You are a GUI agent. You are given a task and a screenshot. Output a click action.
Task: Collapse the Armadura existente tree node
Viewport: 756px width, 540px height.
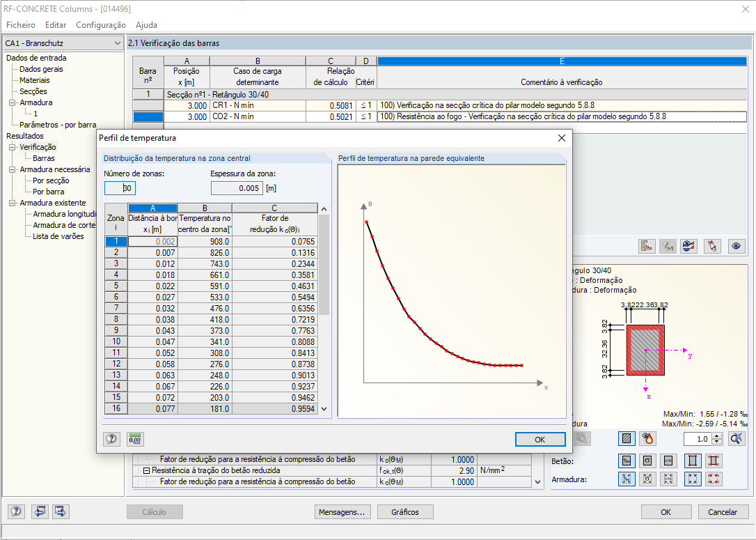[12, 203]
